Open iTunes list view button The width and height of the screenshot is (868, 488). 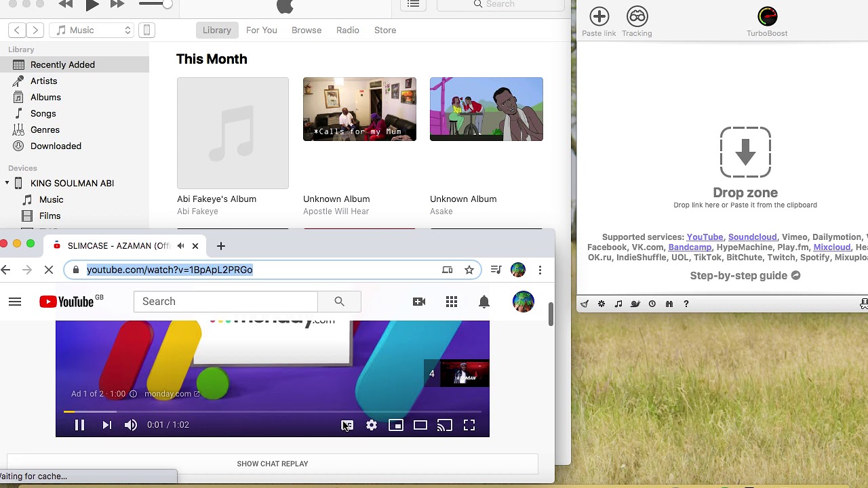click(x=413, y=4)
